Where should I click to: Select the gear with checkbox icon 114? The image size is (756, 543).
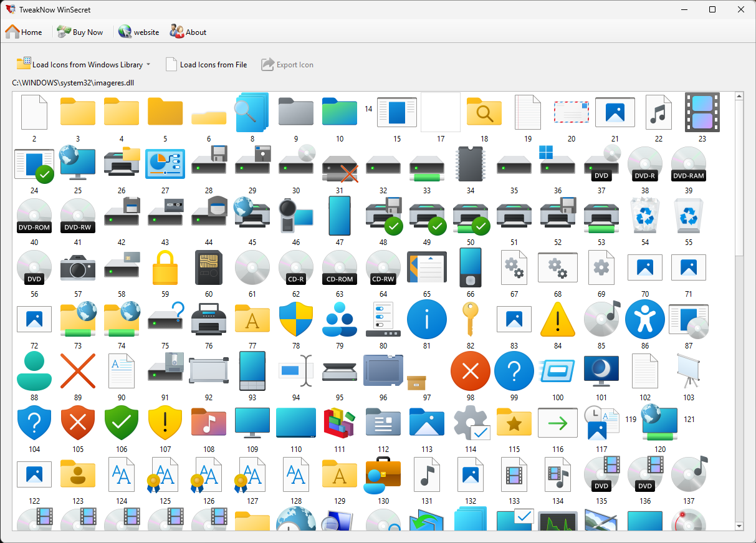point(471,423)
